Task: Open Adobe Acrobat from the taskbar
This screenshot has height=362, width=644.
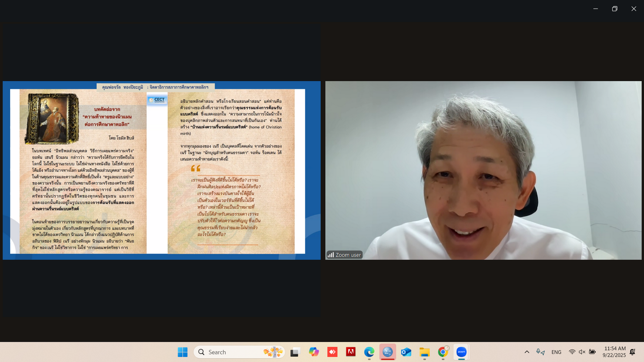Action: point(351,352)
